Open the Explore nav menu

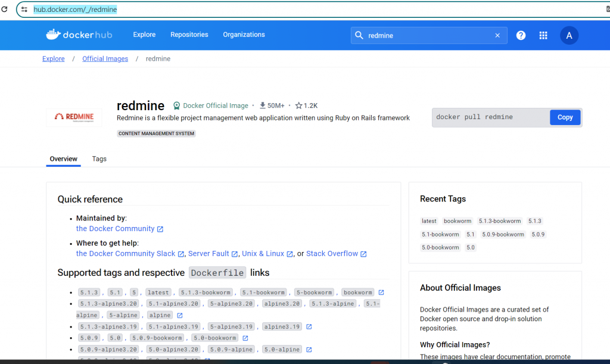pyautogui.click(x=144, y=35)
